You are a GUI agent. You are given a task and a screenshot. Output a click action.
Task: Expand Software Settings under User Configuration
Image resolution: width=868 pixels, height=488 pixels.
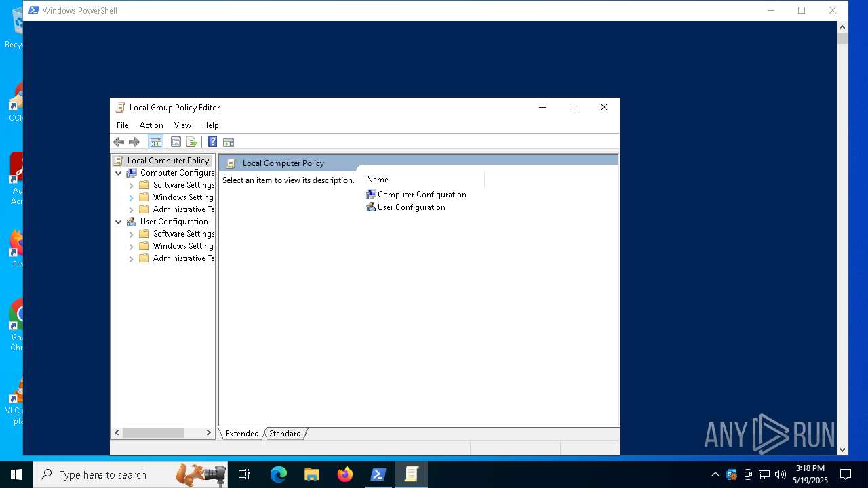[x=132, y=234]
